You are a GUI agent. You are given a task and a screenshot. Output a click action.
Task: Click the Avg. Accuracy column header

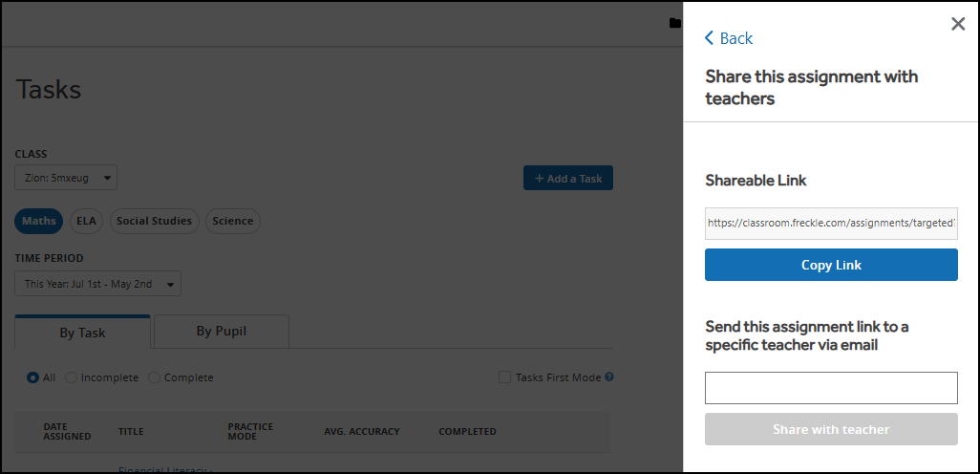pos(362,432)
